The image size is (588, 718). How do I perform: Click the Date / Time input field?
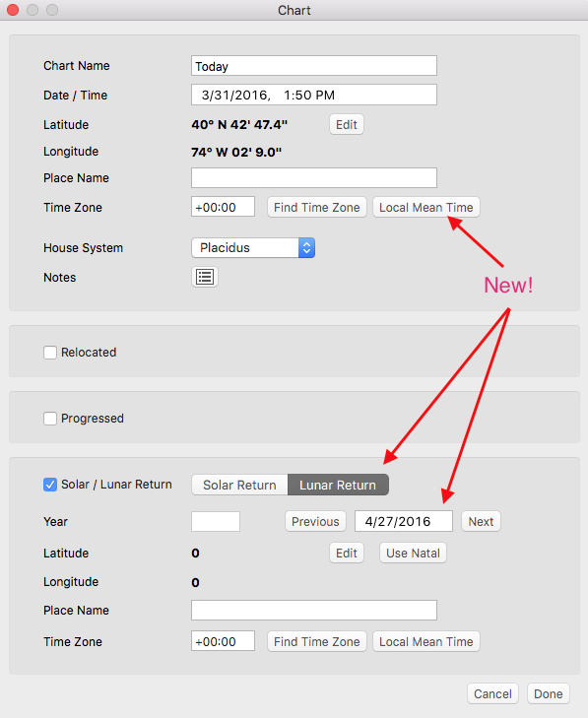pos(314,95)
